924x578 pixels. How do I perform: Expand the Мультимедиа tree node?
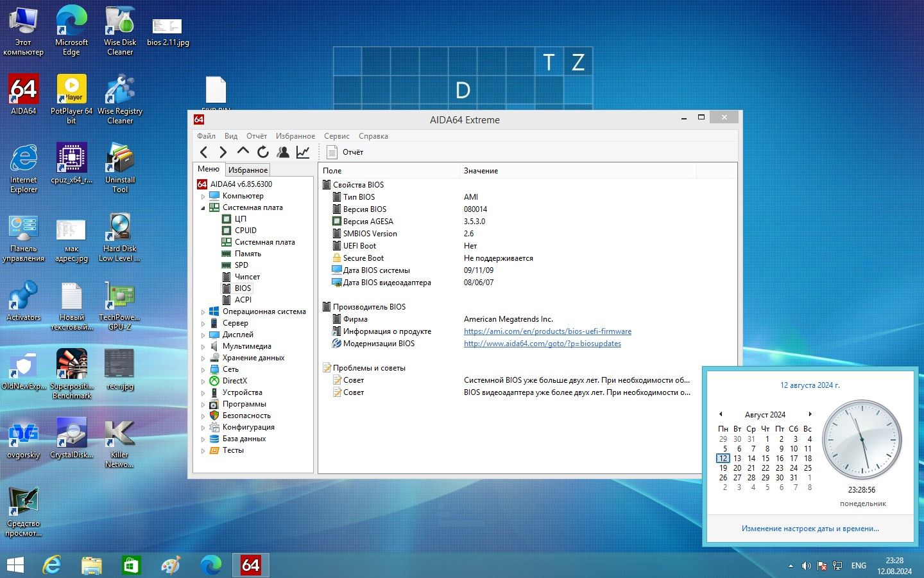tap(203, 347)
